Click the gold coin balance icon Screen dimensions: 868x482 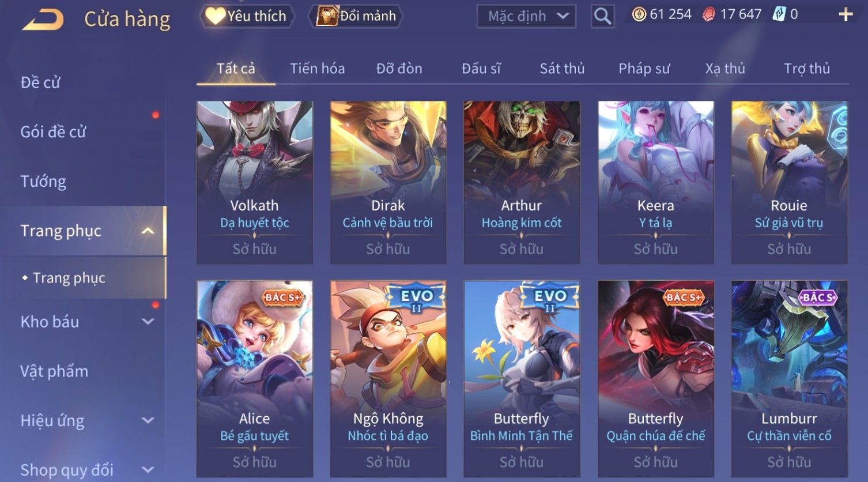point(639,14)
